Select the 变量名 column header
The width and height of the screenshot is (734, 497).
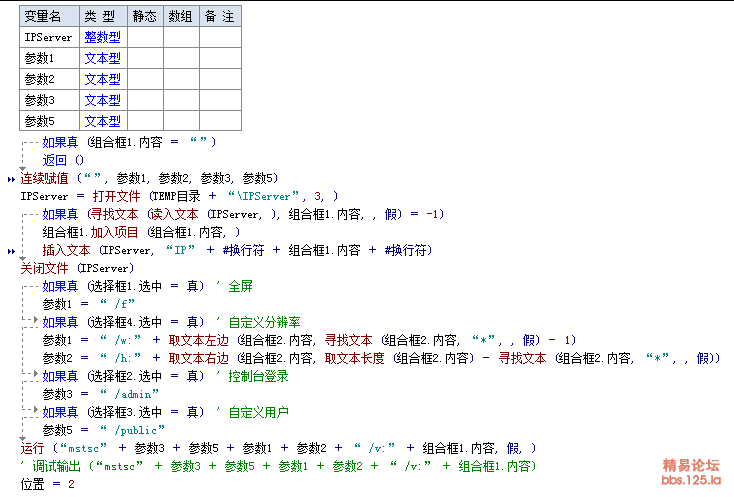tap(48, 16)
